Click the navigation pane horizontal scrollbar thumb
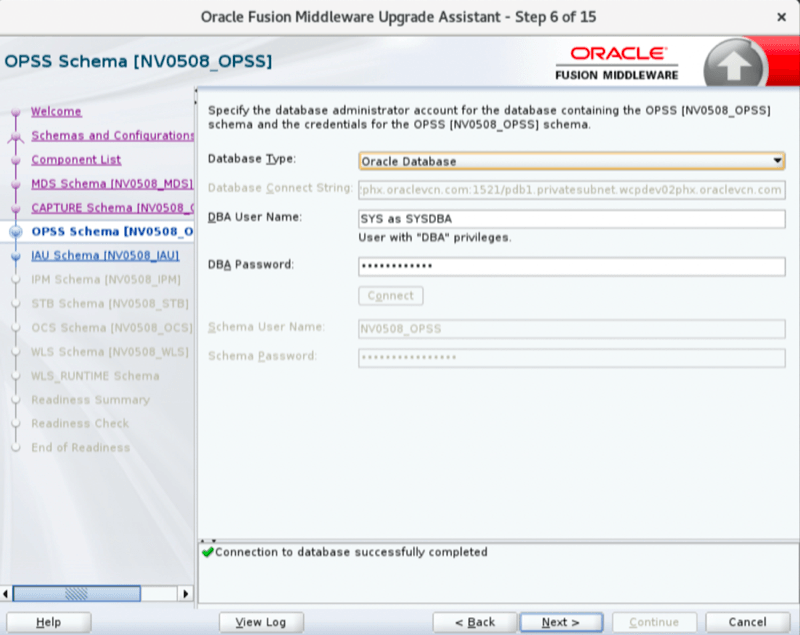800x635 pixels. [x=77, y=594]
